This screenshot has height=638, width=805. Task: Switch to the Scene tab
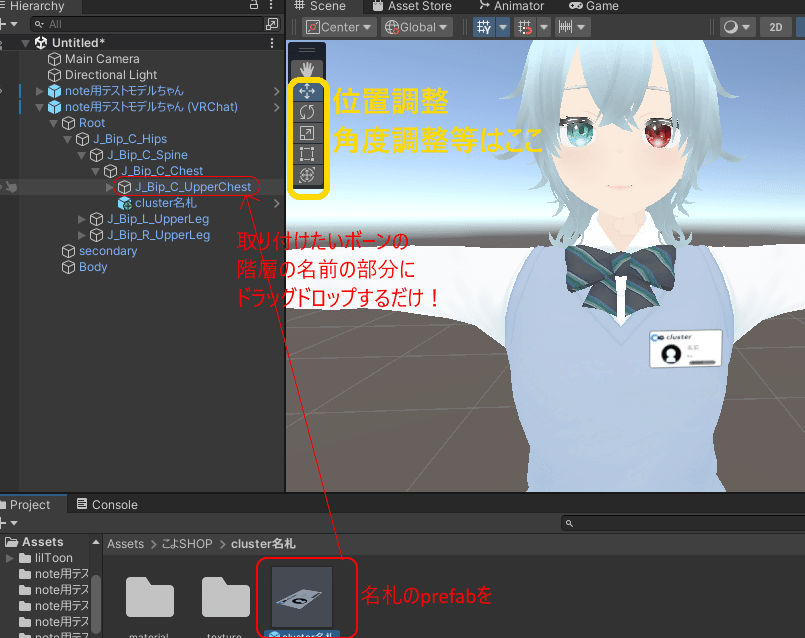(x=320, y=6)
